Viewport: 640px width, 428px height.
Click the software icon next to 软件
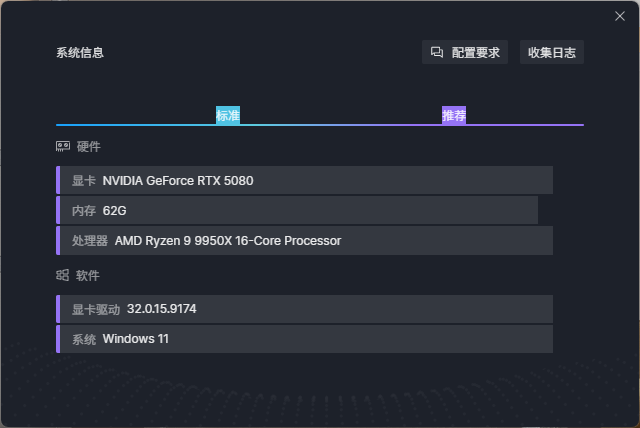(63, 275)
